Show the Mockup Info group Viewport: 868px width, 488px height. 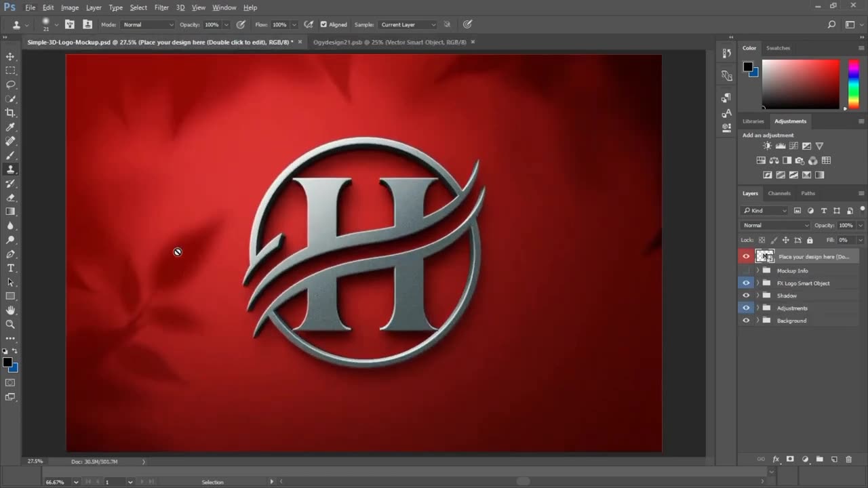(746, 270)
